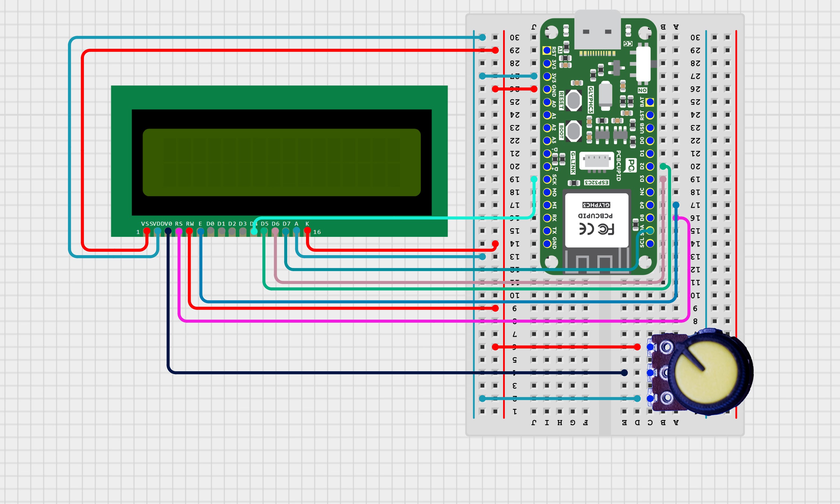The width and height of the screenshot is (840, 504).
Task: Select the A0 pin on the board
Action: click(547, 102)
